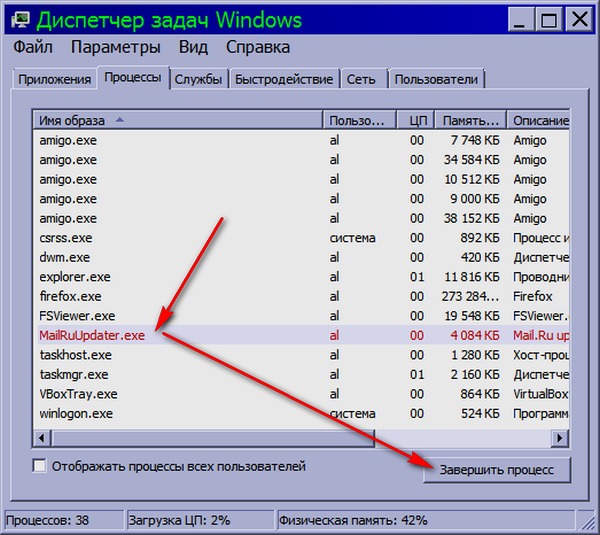
Task: Sort by the Память... column header
Action: (x=471, y=121)
